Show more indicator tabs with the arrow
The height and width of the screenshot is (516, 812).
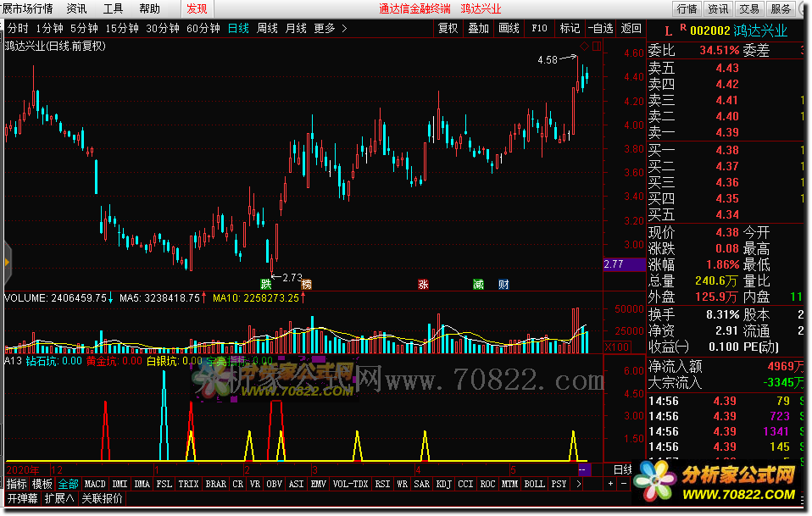pos(578,484)
